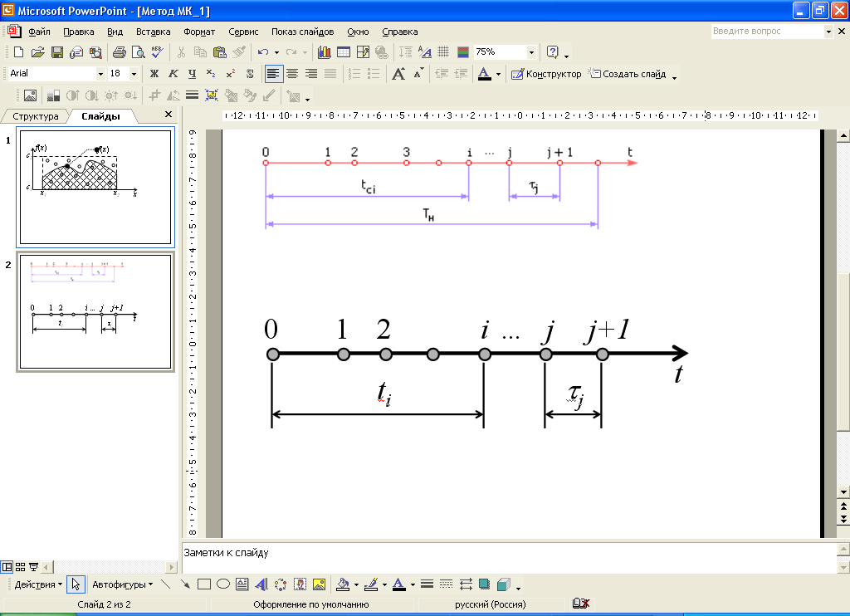This screenshot has height=616, width=850.
Task: Open the Формат menu
Action: point(199,32)
